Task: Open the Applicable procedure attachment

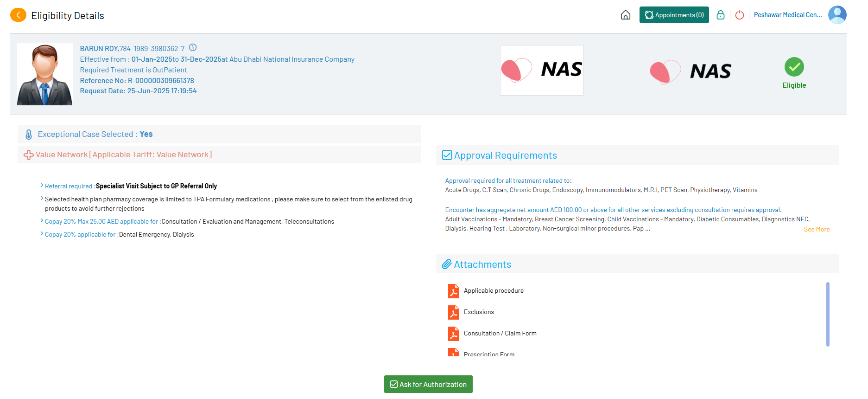Action: click(x=494, y=291)
